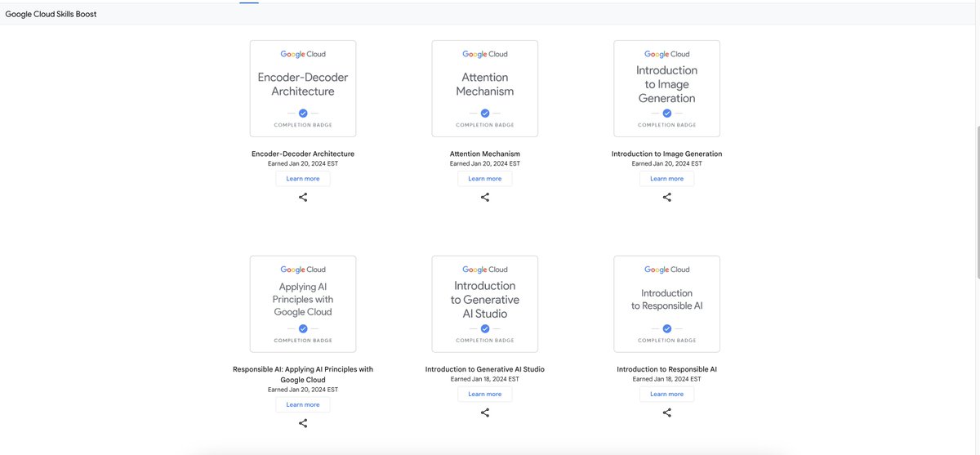Share the Attention Mechanism badge
Viewport: 980px width, 455px height.
coord(485,198)
